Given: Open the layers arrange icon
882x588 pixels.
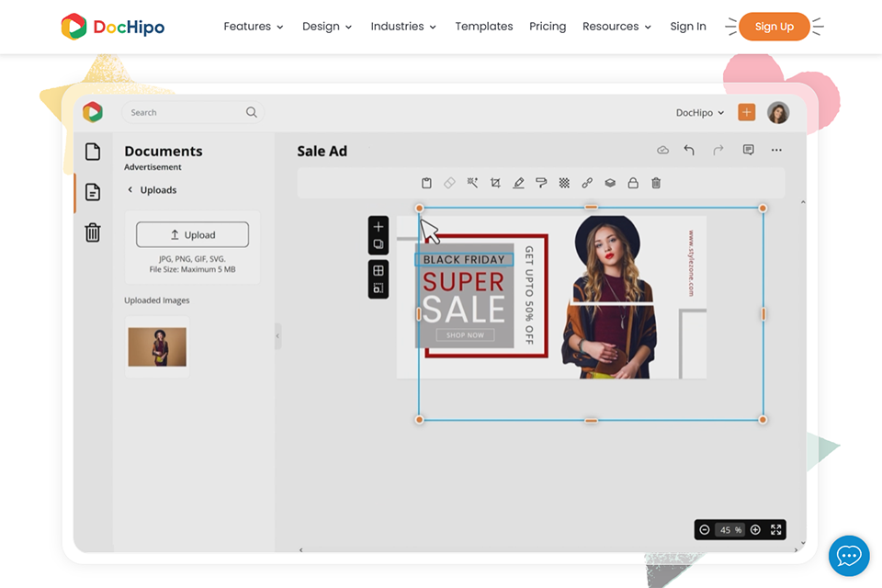Looking at the screenshot, I should (x=610, y=183).
